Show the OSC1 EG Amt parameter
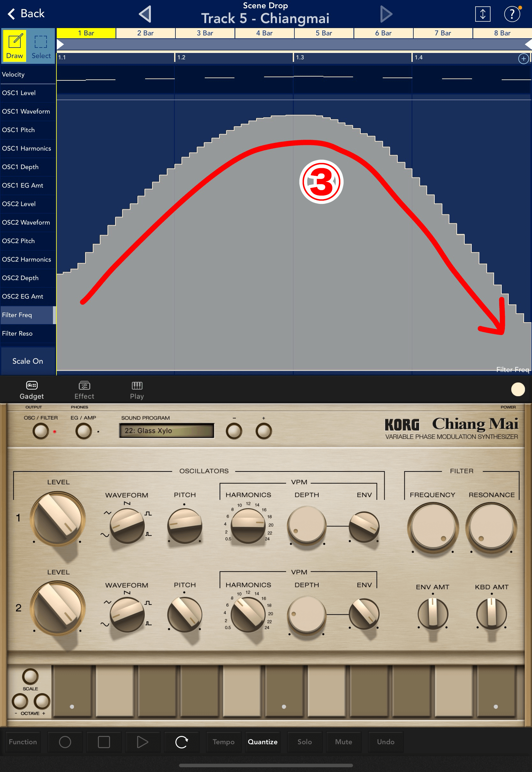Viewport: 532px width, 772px height. click(x=28, y=185)
